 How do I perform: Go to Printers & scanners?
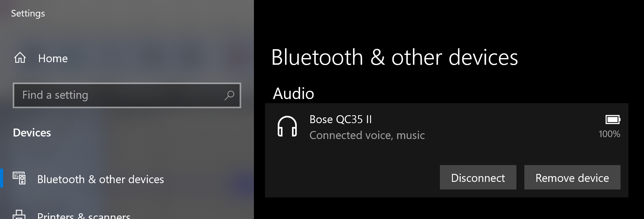pyautogui.click(x=84, y=215)
